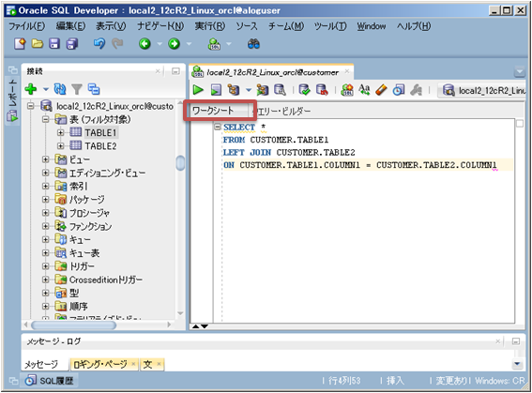Click the SQL Tuning Advisor icon
The width and height of the screenshot is (532, 393).
tap(280, 90)
